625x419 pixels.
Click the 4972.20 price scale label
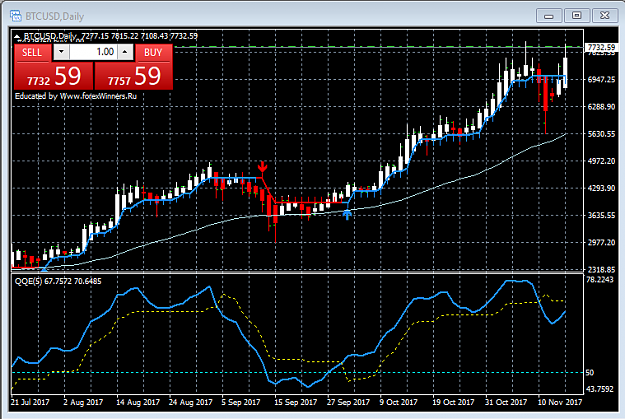click(x=601, y=161)
